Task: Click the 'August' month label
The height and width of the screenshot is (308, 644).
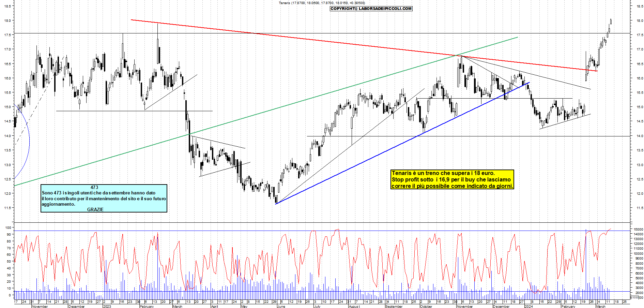Action: click(354, 306)
